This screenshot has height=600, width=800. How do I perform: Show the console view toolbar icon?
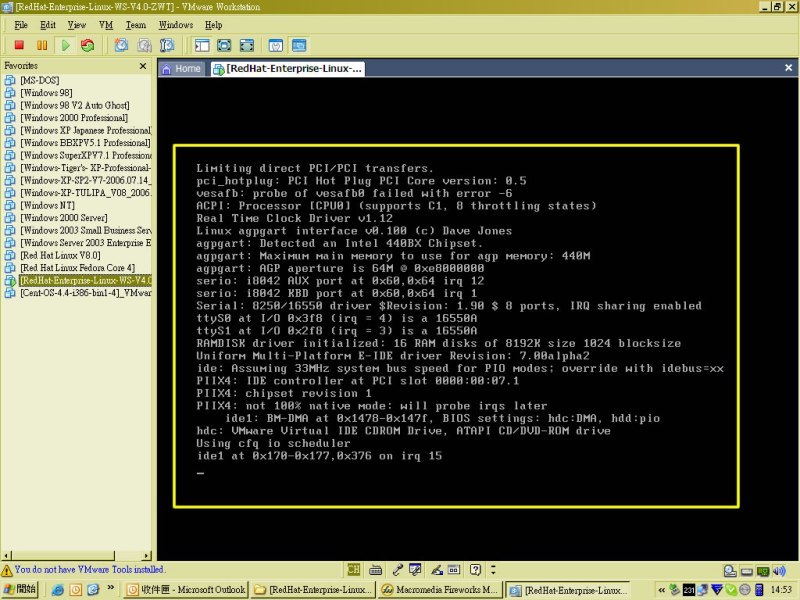[299, 45]
